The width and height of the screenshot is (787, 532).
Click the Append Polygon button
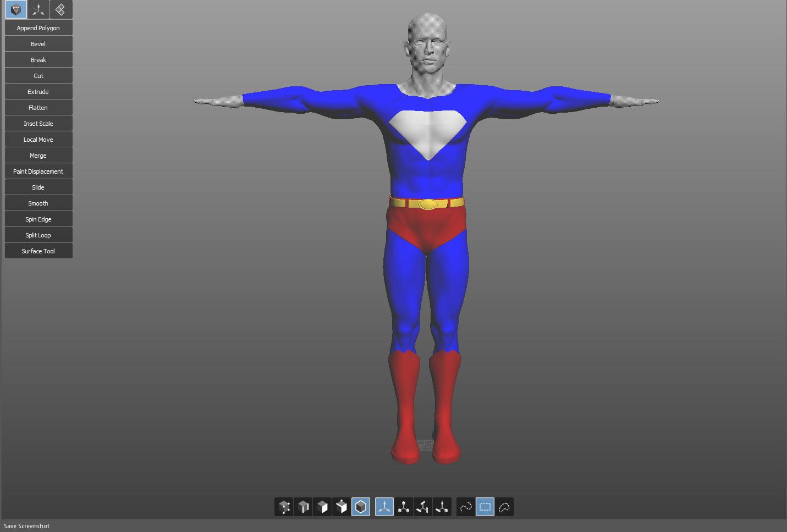pos(38,28)
